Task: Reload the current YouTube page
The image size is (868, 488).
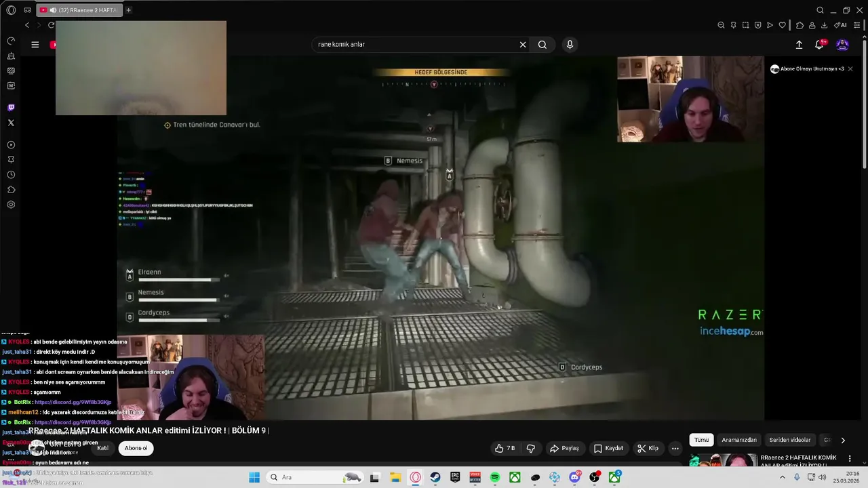Action: click(x=51, y=25)
